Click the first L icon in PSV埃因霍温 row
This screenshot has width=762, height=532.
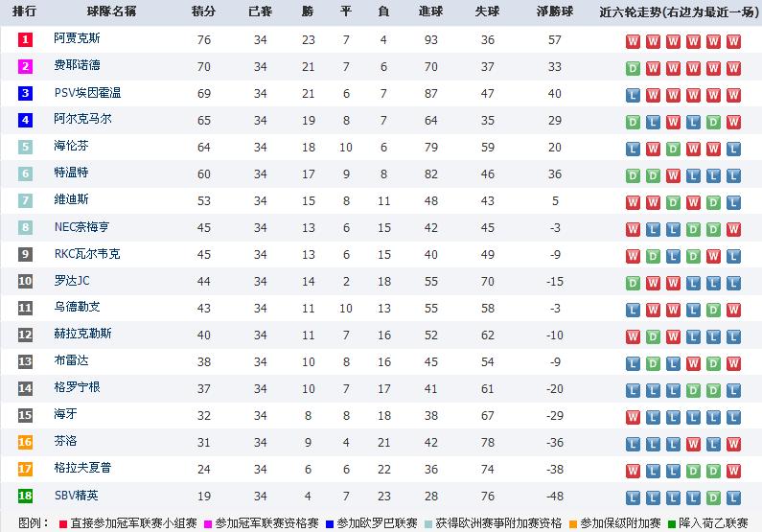point(633,95)
